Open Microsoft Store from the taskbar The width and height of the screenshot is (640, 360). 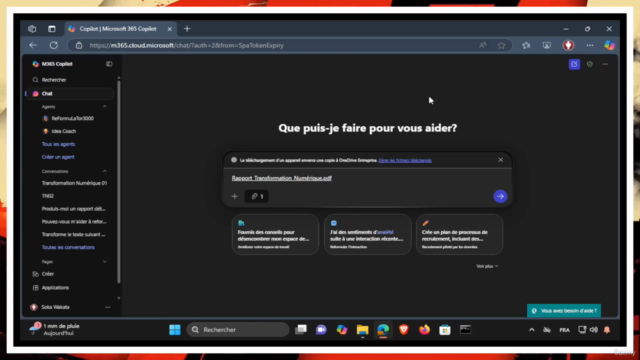[x=445, y=330]
